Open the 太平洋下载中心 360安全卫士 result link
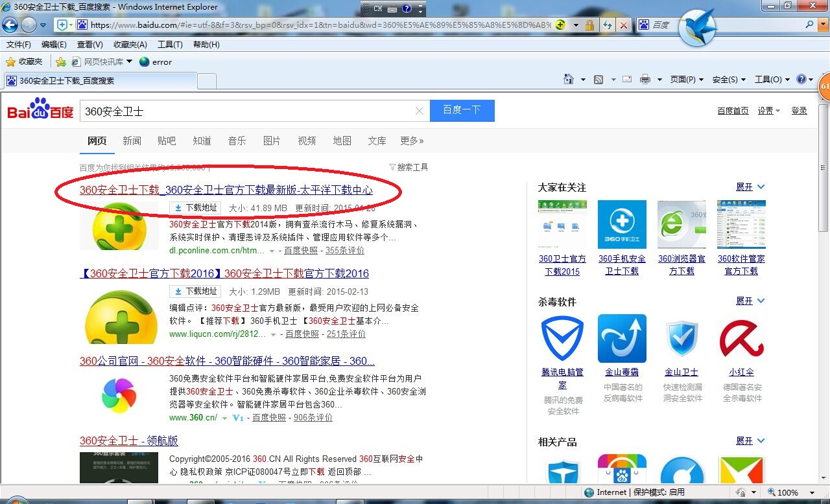The width and height of the screenshot is (830, 504). (x=226, y=190)
